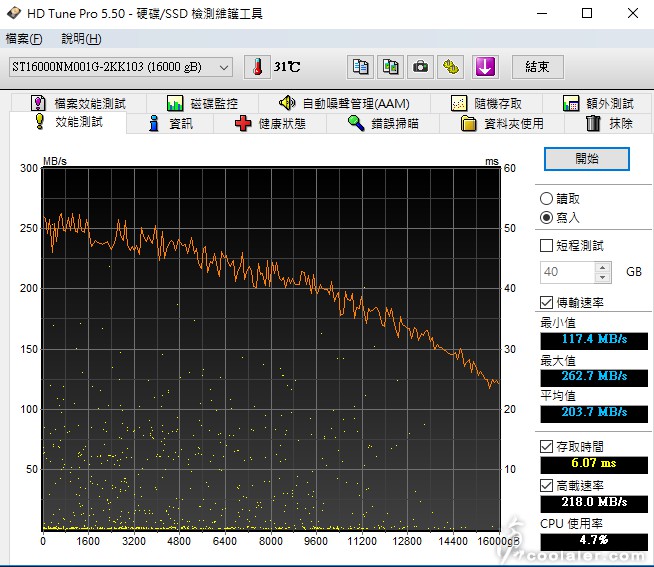Switch to 磁碟監控 tab
Image resolution: width=654 pixels, height=567 pixels.
click(x=202, y=103)
